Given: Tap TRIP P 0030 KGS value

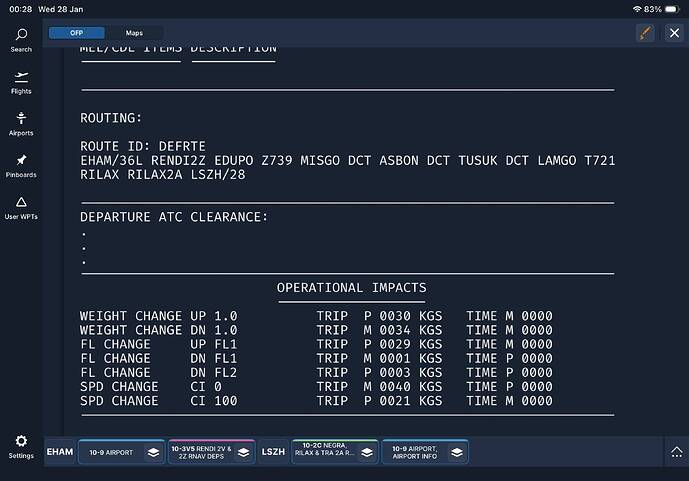Looking at the screenshot, I should click(x=379, y=316).
